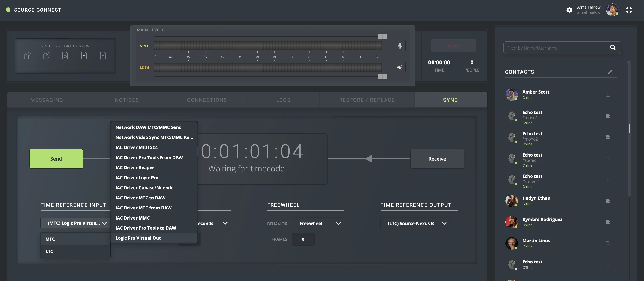
Task: Click Armel Harlow profile avatar
Action: (x=612, y=10)
